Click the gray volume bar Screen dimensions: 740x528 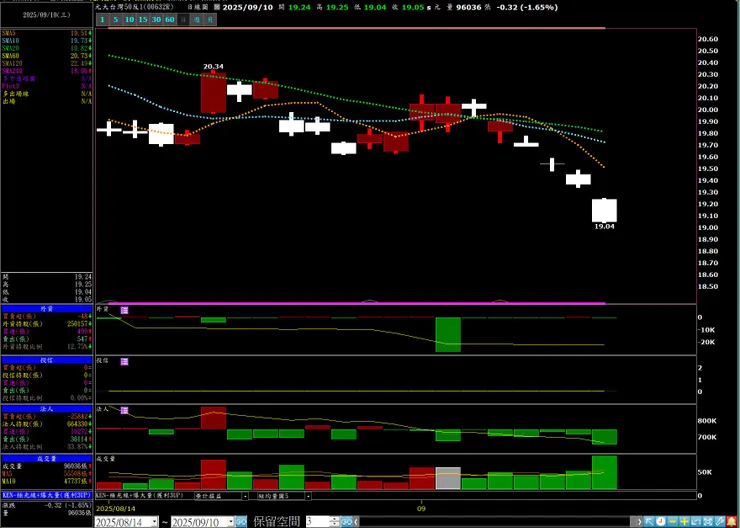(x=448, y=478)
